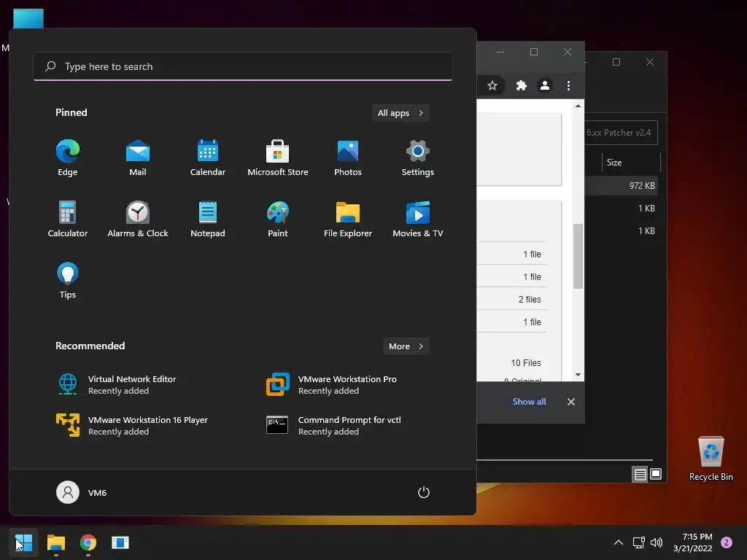Click the Chrome scrollbar up arrow
The width and height of the screenshot is (747, 560).
coord(578,106)
